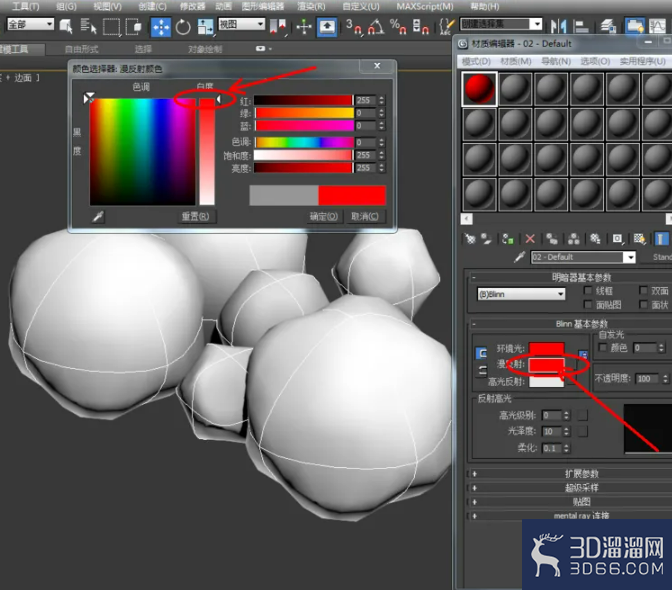Check the 自发光 颜色 checkbox

click(x=603, y=347)
